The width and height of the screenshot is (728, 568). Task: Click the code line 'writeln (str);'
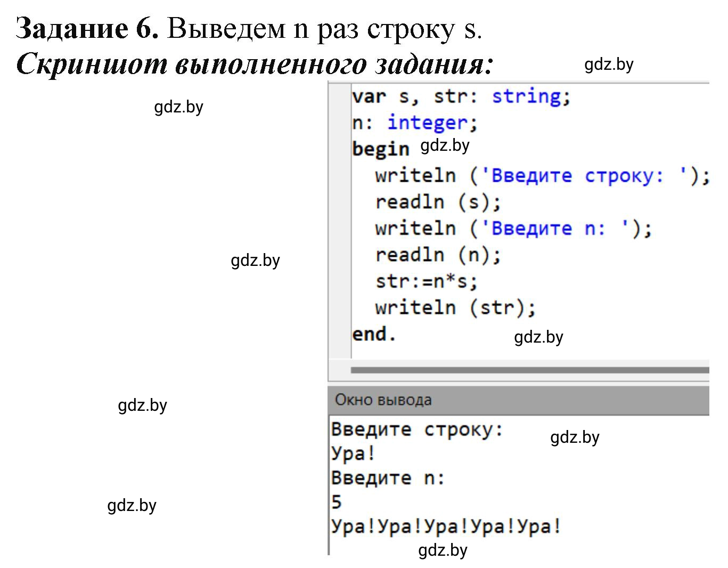pyautogui.click(x=455, y=307)
